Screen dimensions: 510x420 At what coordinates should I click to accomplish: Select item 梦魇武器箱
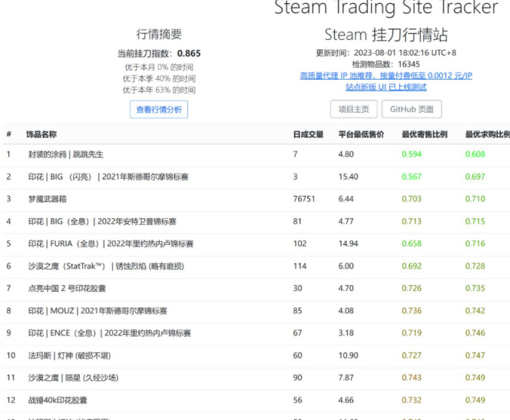pos(47,199)
